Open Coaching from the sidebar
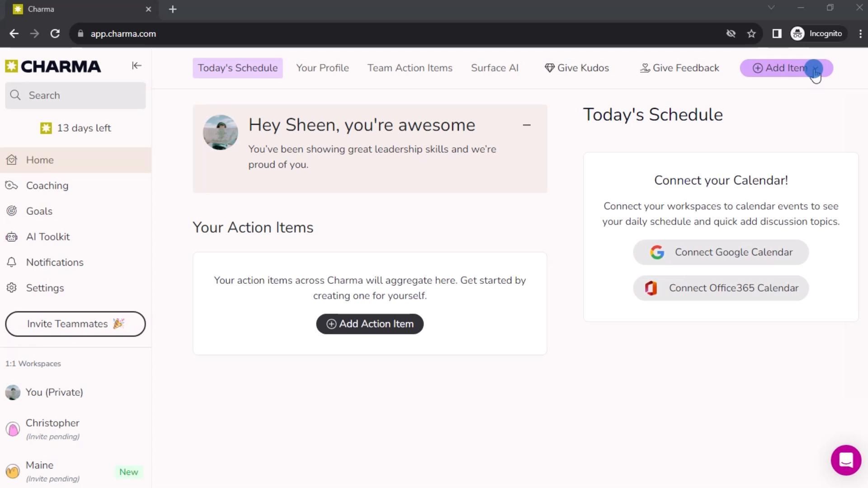The height and width of the screenshot is (488, 868). point(47,186)
